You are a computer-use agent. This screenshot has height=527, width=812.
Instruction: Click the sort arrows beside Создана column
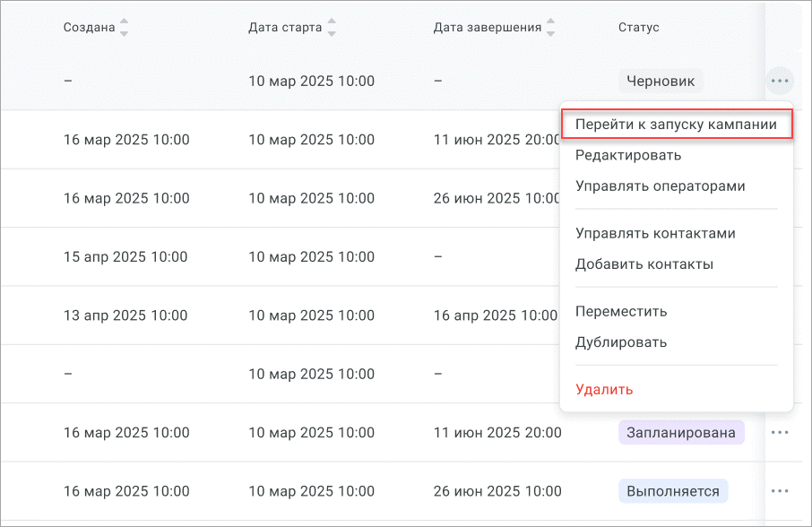pyautogui.click(x=124, y=28)
